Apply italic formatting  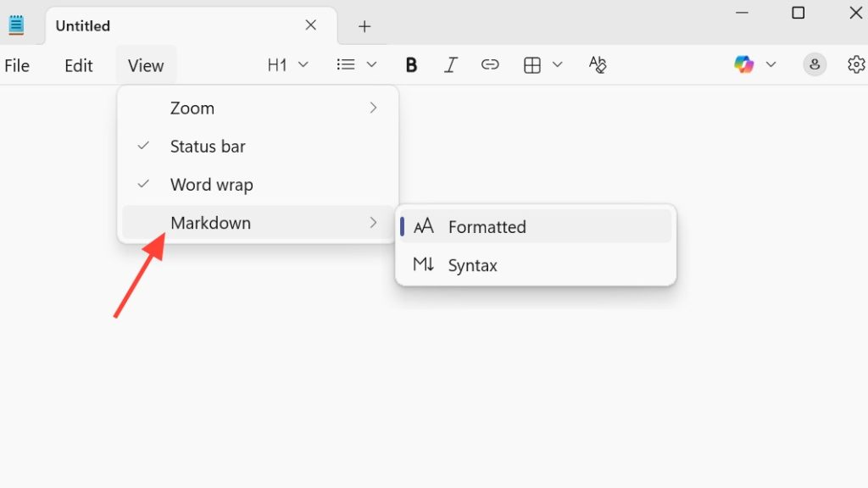point(451,65)
